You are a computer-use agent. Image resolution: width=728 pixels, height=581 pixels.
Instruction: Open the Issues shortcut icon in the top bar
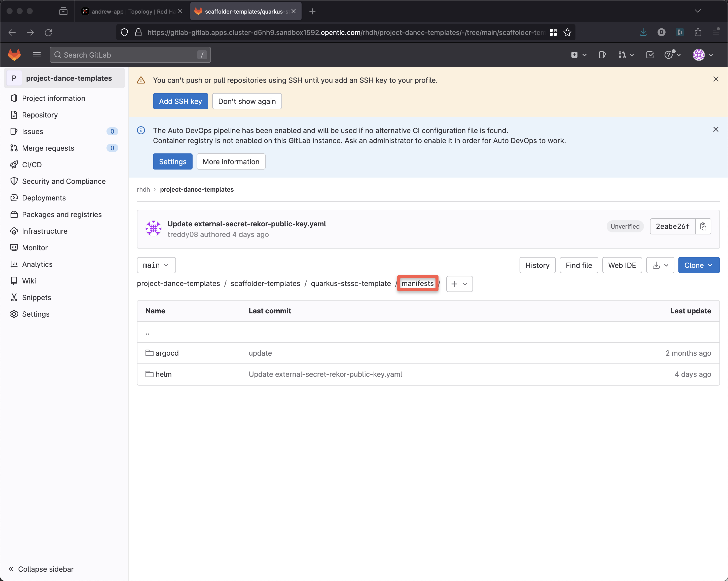(x=602, y=55)
